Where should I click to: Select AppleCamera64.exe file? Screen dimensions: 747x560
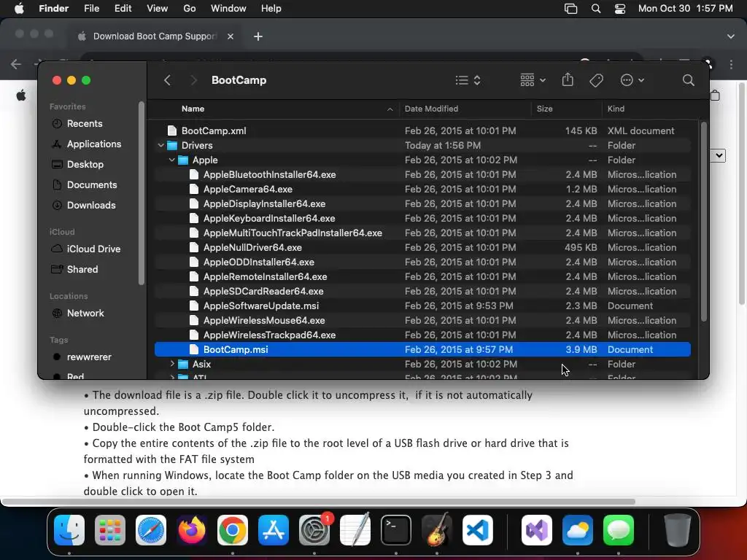tap(422, 189)
